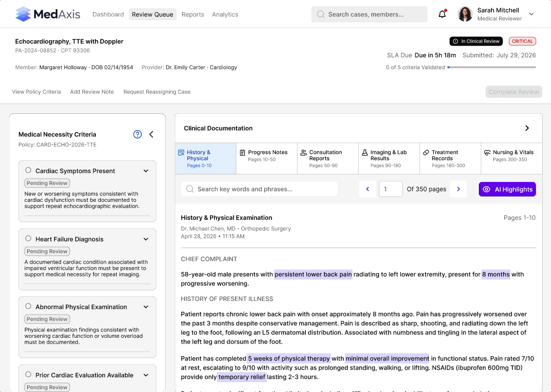Screen dimensions: 551x392
Task: Switch to the Treatment Records tab
Action: click(x=450, y=158)
